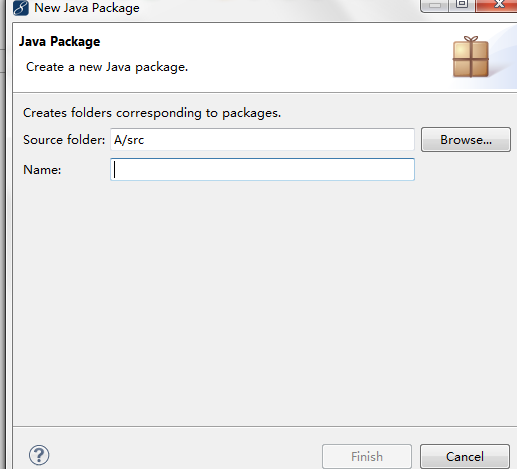The image size is (517, 469).
Task: Click the 'Create a new Java package.' message
Action: click(107, 67)
